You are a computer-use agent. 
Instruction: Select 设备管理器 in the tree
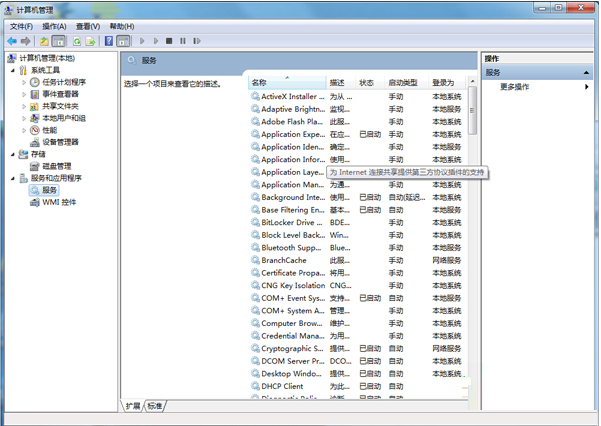[x=59, y=142]
